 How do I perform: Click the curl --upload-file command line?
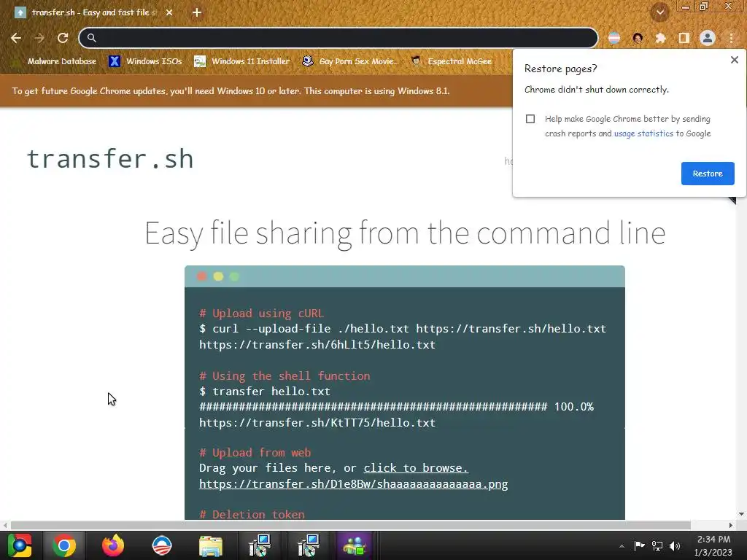[403, 329]
